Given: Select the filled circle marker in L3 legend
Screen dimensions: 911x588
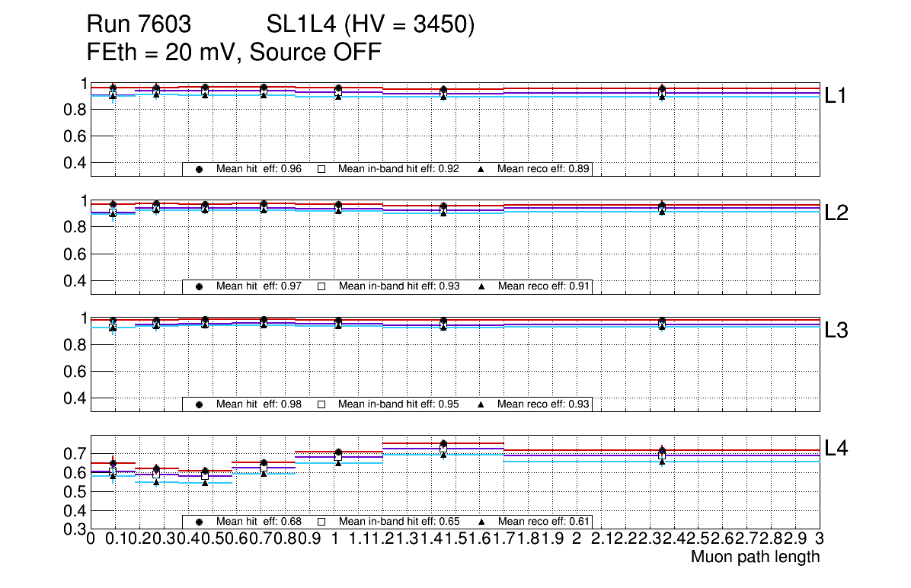Looking at the screenshot, I should coord(199,404).
